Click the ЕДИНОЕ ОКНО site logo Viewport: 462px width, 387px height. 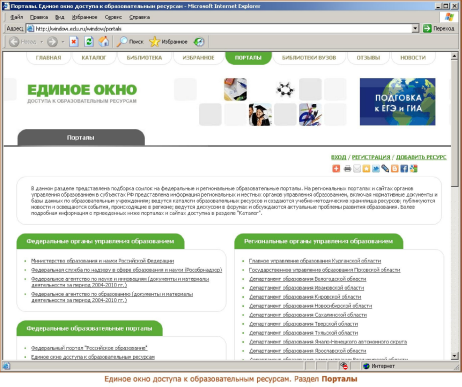82,93
